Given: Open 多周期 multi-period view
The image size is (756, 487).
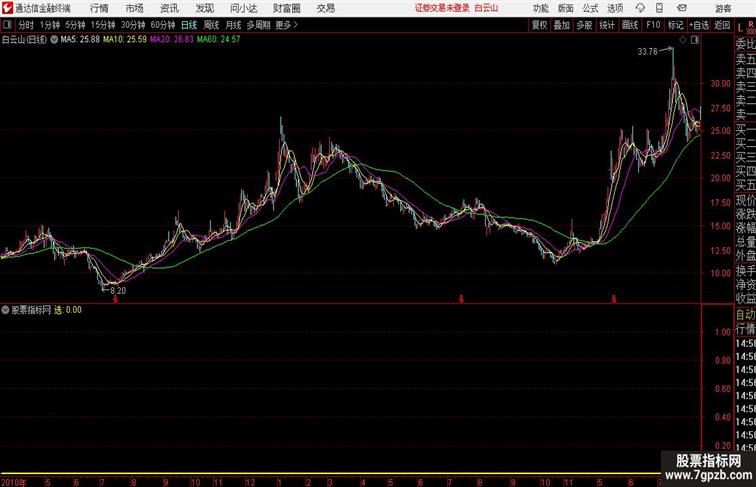Looking at the screenshot, I should click(x=258, y=25).
